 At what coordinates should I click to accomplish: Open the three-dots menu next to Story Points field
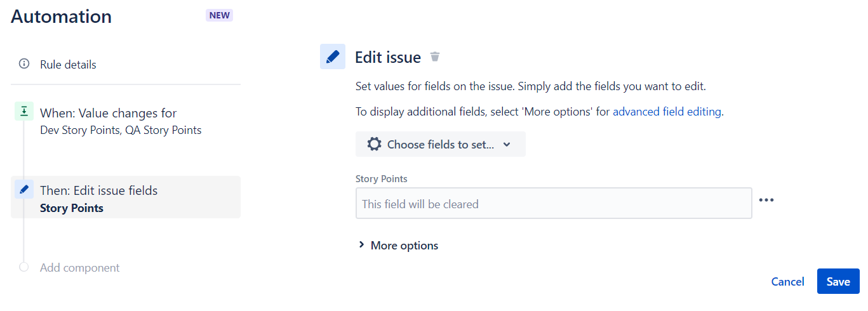tap(766, 200)
